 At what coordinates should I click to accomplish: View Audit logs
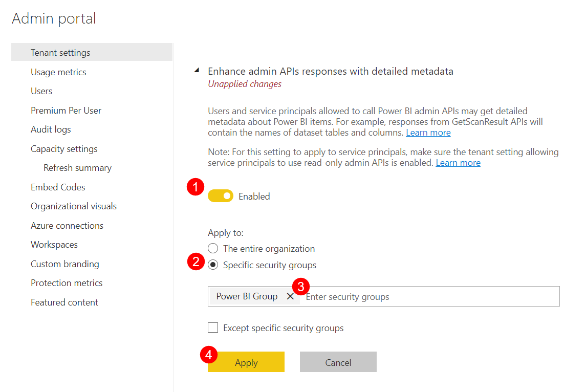point(51,129)
